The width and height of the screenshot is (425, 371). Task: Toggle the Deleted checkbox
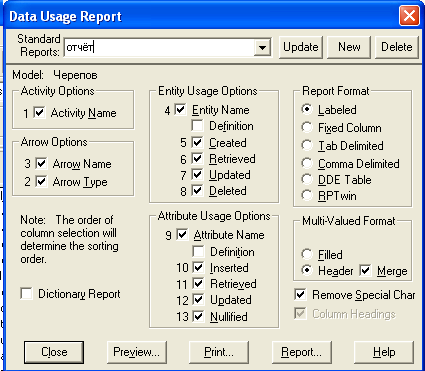(197, 191)
